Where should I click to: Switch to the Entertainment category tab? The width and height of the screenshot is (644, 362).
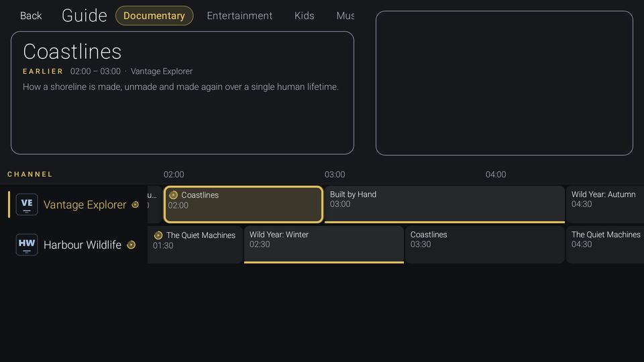tap(239, 15)
